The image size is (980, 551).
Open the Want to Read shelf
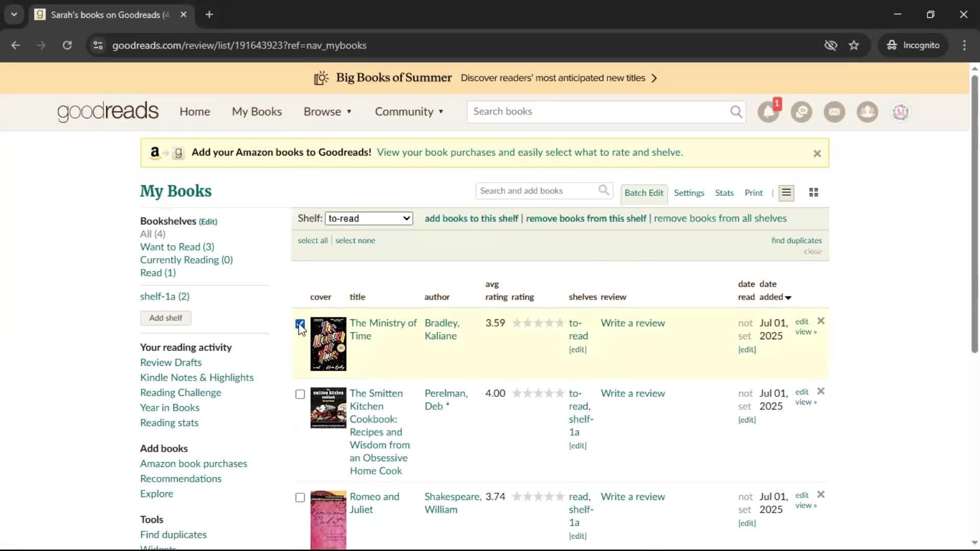tap(177, 247)
